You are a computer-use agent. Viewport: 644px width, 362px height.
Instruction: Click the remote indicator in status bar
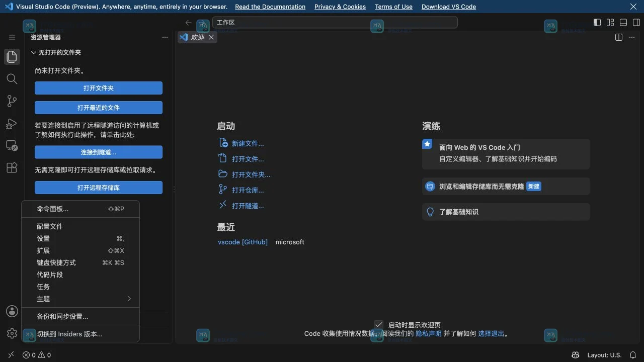[11, 355]
